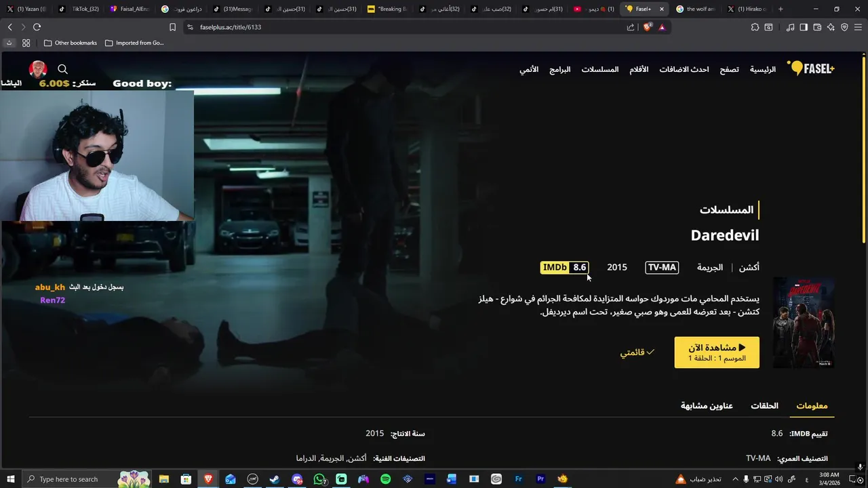Click the IMDb 8.6 rating badge
Screen dimensions: 868x488
(564, 267)
